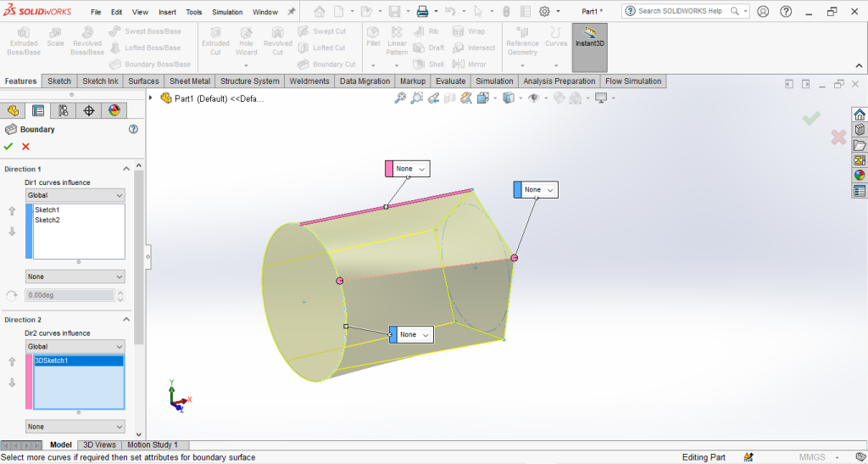The width and height of the screenshot is (868, 464).
Task: Open the Appearances task pane icon
Action: [860, 176]
